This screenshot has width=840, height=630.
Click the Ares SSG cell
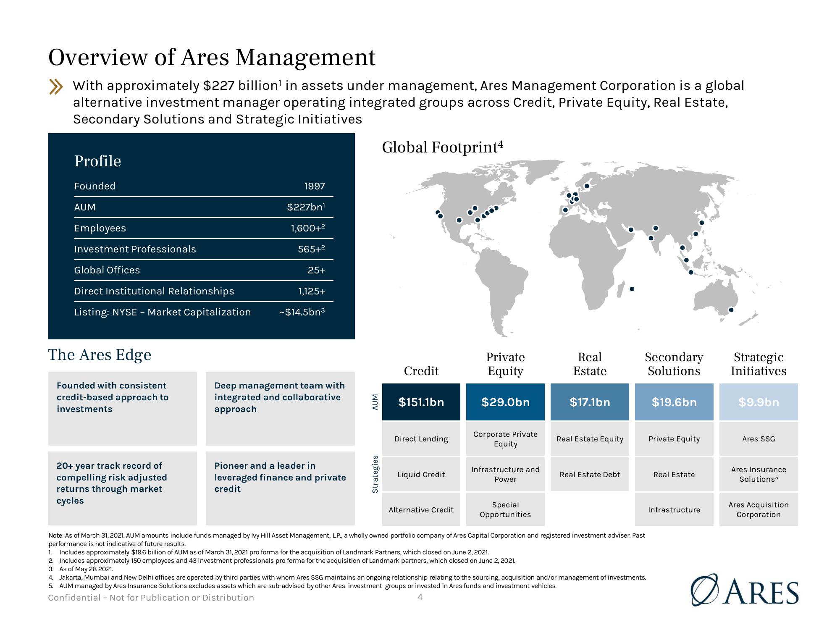759,439
